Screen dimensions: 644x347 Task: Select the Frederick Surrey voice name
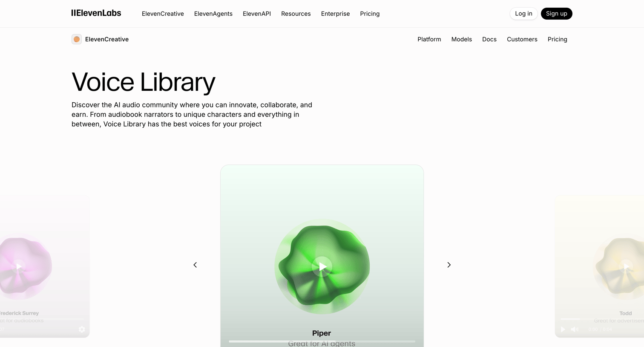click(19, 313)
